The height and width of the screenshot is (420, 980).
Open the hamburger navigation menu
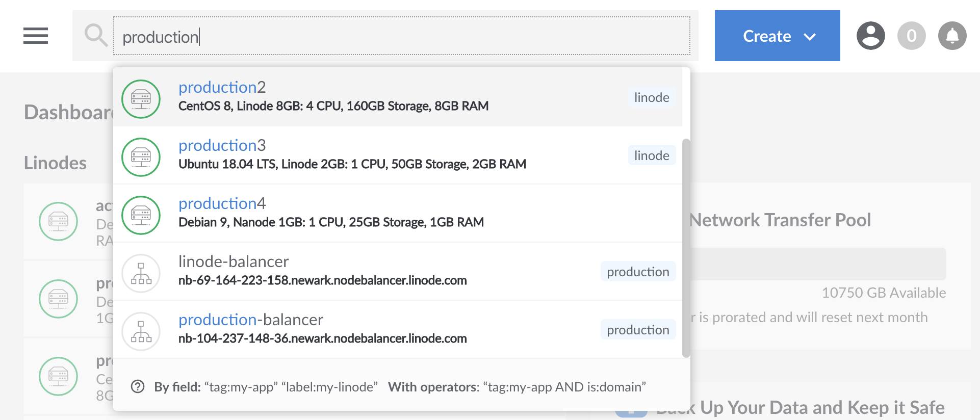click(x=36, y=36)
